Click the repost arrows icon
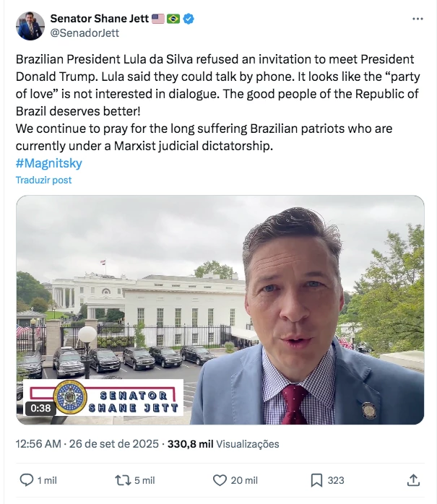Viewport: 437px width, 504px height. pyautogui.click(x=122, y=480)
